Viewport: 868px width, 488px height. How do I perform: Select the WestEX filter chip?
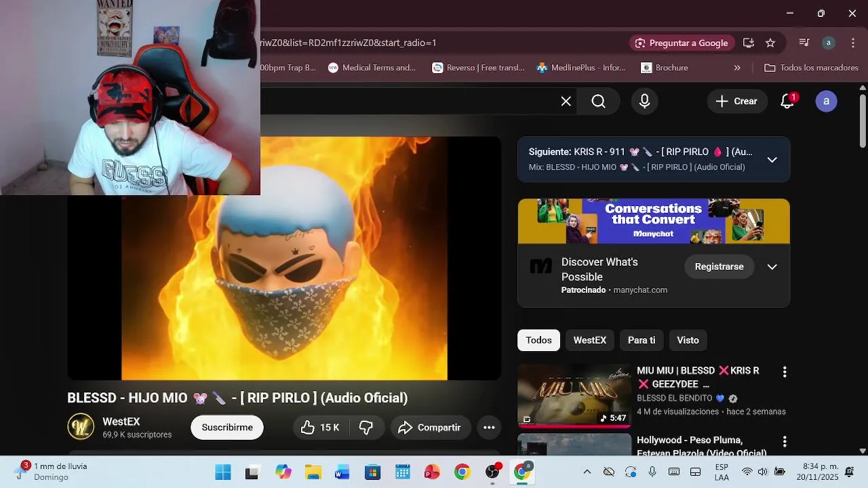pos(589,340)
